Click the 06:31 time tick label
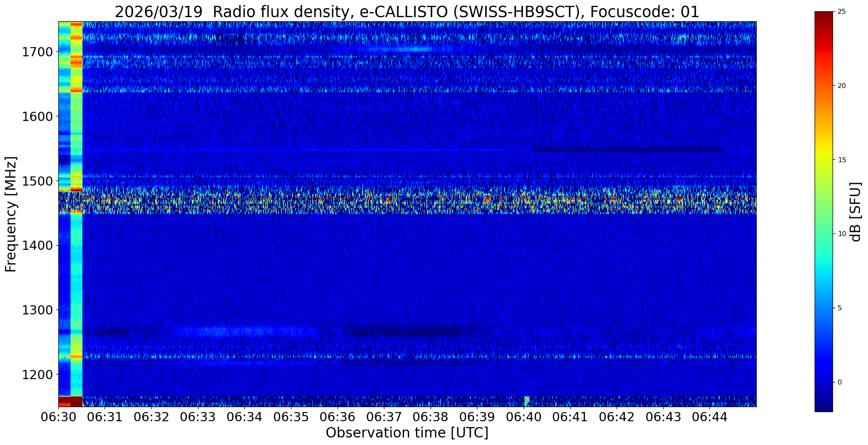This screenshot has height=445, width=868. coord(105,417)
